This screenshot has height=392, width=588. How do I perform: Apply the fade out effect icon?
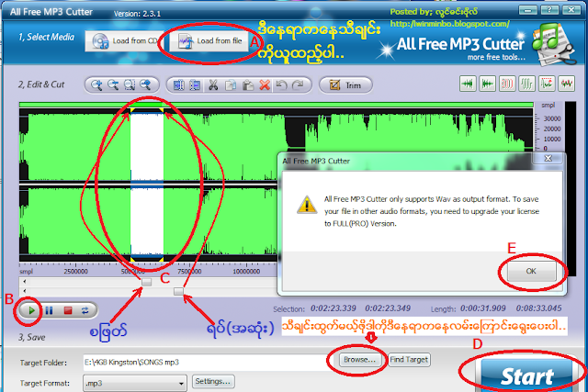coord(487,84)
